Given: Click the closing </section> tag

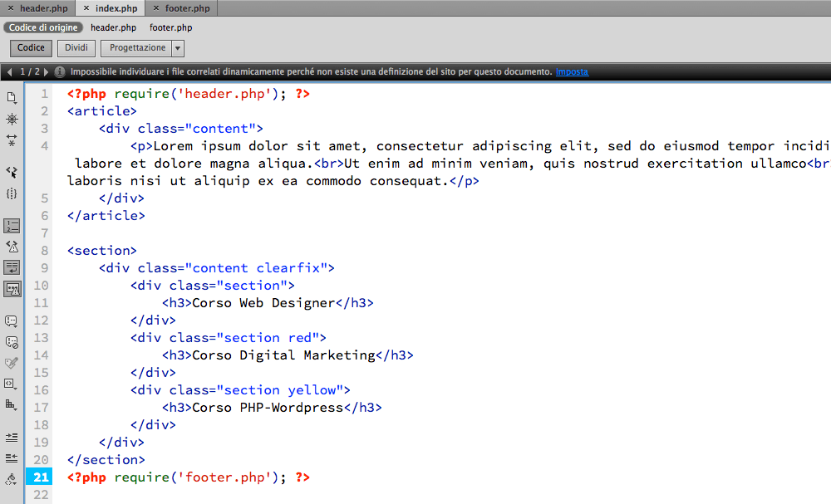Looking at the screenshot, I should coord(106,459).
